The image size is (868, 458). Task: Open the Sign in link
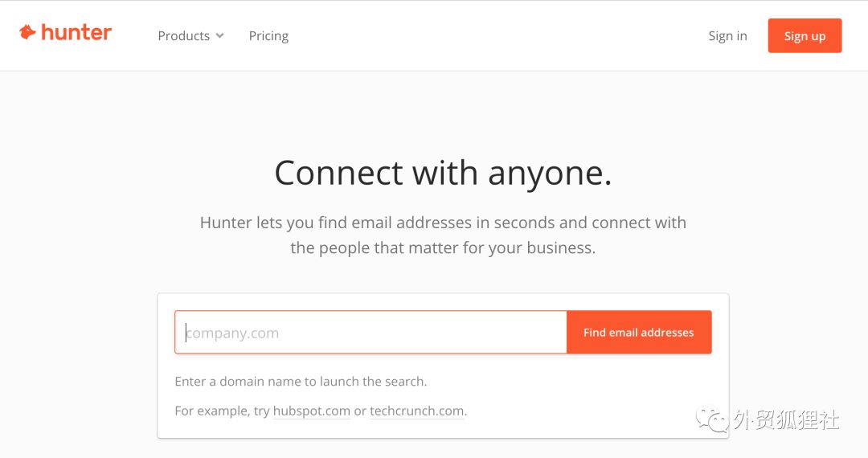[x=727, y=35]
